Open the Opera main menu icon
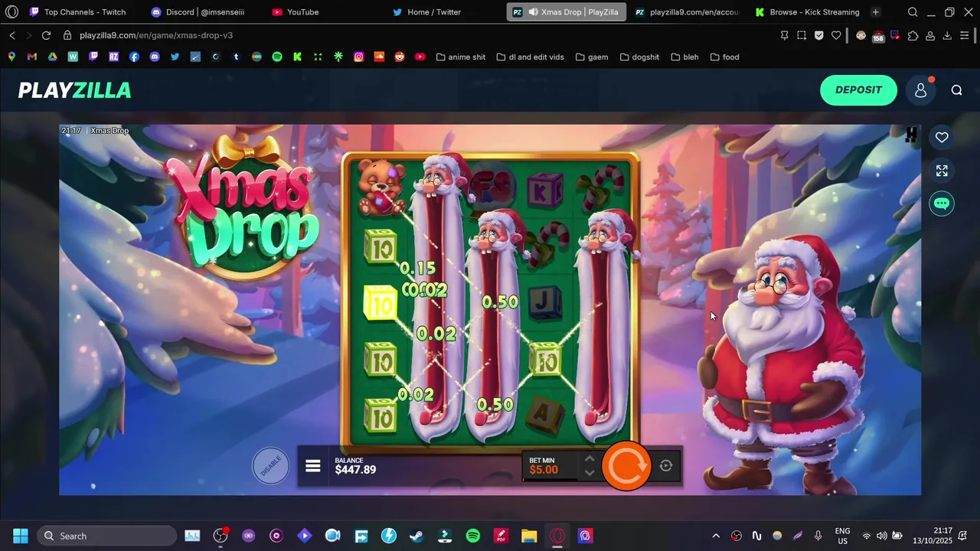Image resolution: width=980 pixels, height=551 pixels. tap(11, 12)
